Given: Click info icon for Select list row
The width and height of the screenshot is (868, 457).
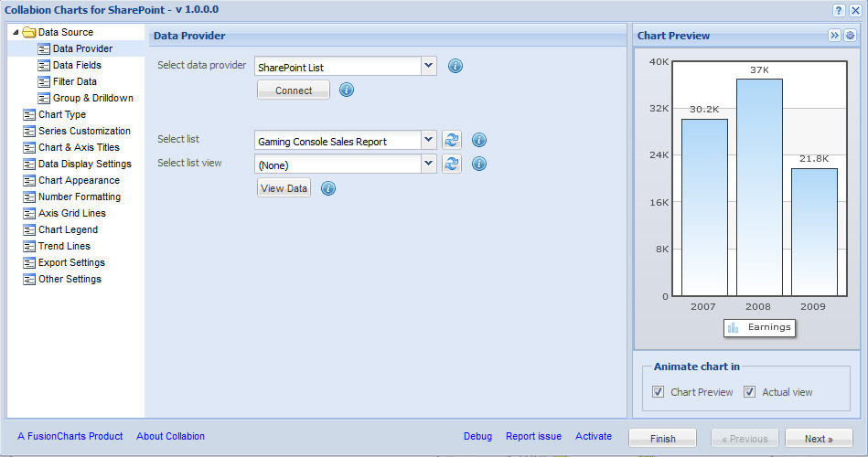Looking at the screenshot, I should (478, 140).
